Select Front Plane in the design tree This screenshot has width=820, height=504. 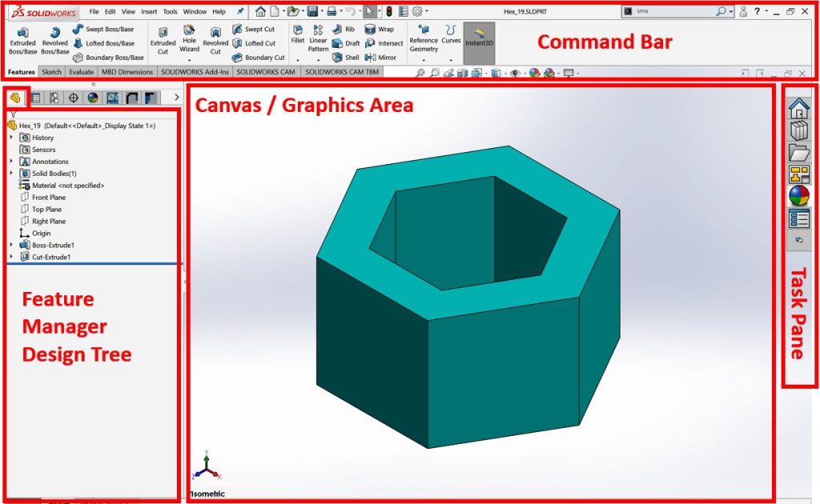coord(49,198)
